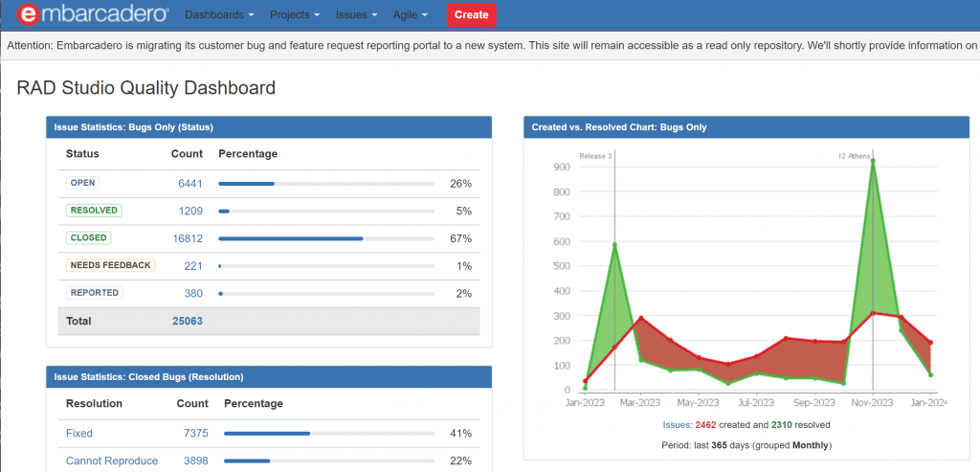Click the OPEN status badge
980x472 pixels.
pyautogui.click(x=83, y=183)
